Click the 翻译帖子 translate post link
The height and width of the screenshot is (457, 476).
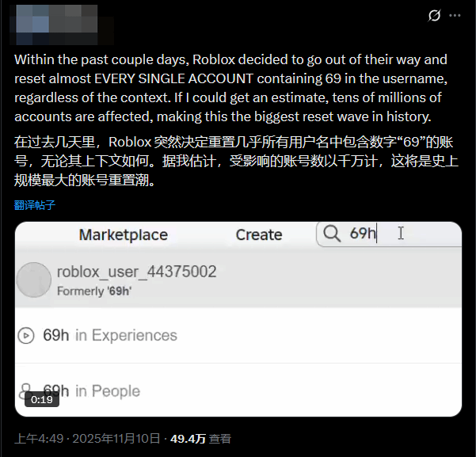point(35,205)
